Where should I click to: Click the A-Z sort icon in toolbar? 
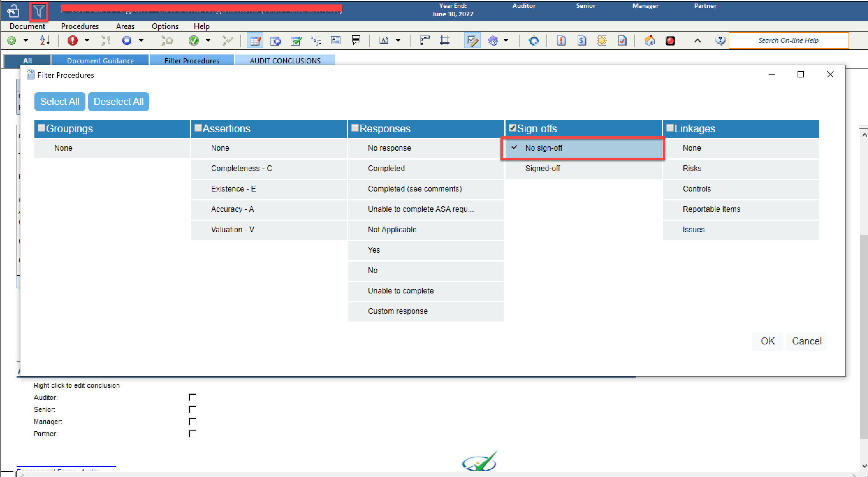[45, 40]
